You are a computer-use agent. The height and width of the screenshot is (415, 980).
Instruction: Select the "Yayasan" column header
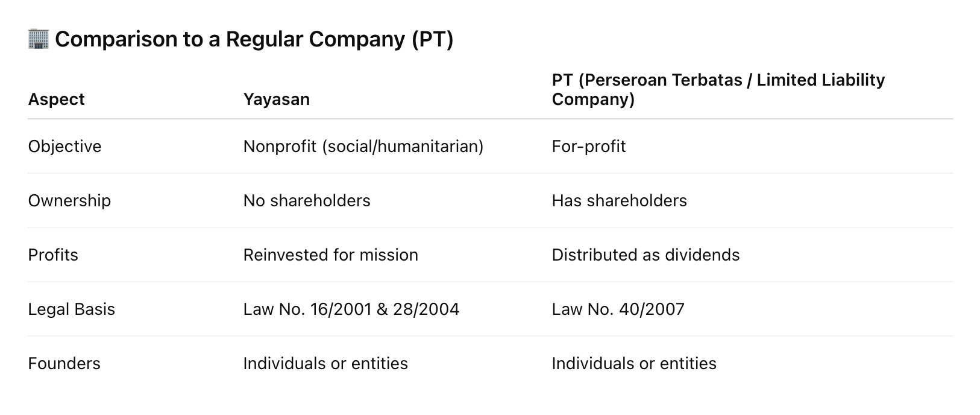(276, 99)
